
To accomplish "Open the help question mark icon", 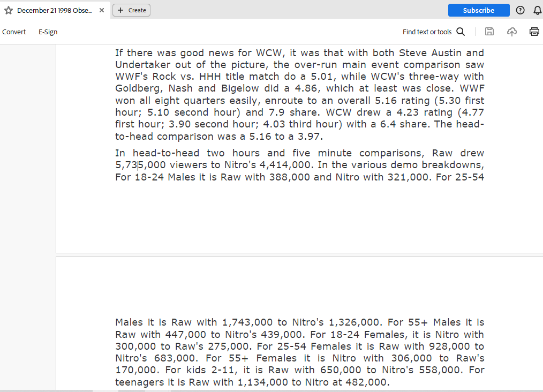I will [520, 10].
